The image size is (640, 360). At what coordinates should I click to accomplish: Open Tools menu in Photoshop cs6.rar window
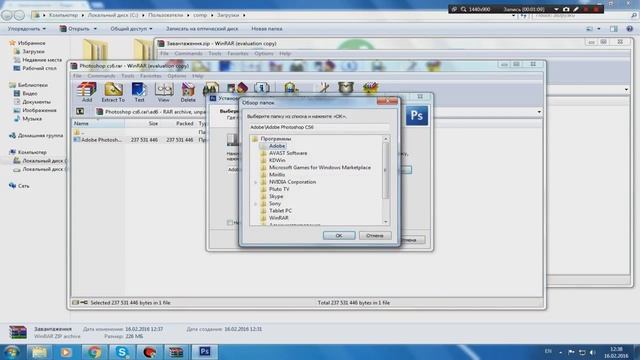coord(127,76)
